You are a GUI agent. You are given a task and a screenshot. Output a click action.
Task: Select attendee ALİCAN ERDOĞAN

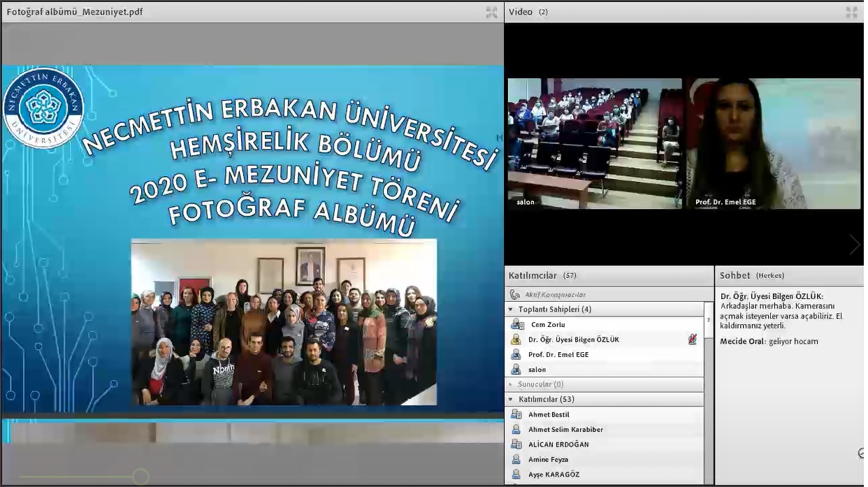558,444
